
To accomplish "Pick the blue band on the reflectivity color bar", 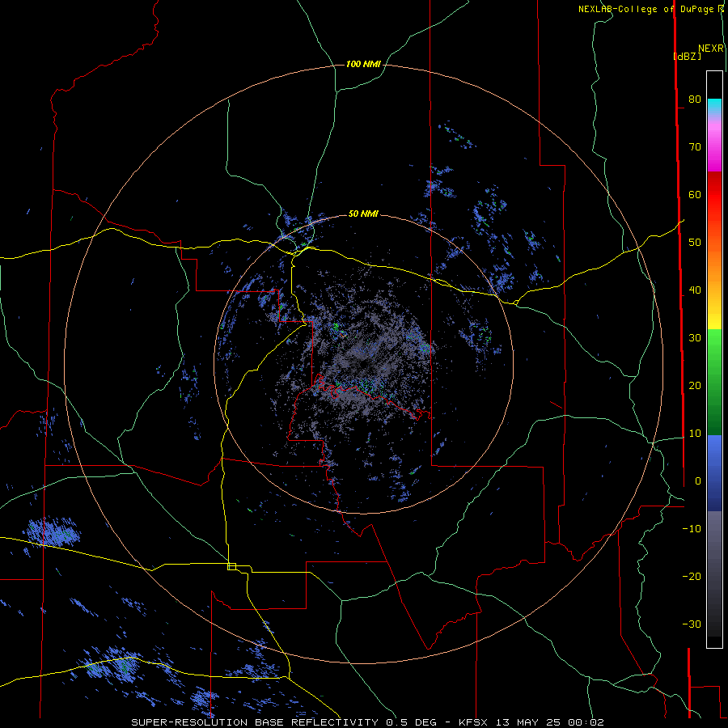I will [714, 473].
